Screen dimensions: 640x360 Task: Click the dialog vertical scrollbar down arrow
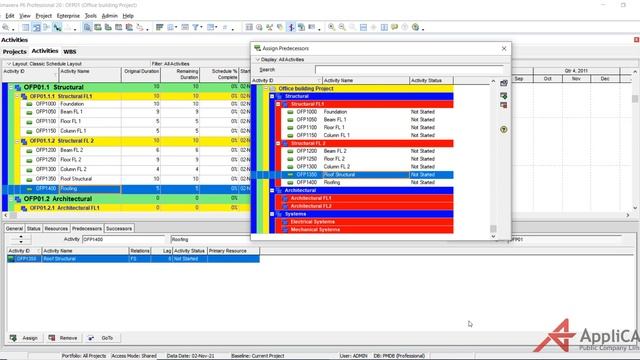(493, 236)
